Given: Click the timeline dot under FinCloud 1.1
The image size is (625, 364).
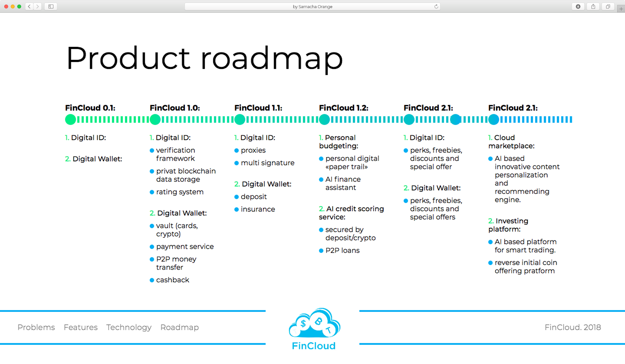Looking at the screenshot, I should [x=240, y=120].
